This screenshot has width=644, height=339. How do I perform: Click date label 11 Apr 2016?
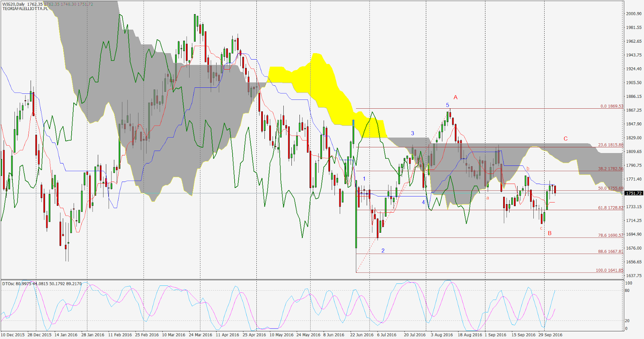pyautogui.click(x=227, y=335)
